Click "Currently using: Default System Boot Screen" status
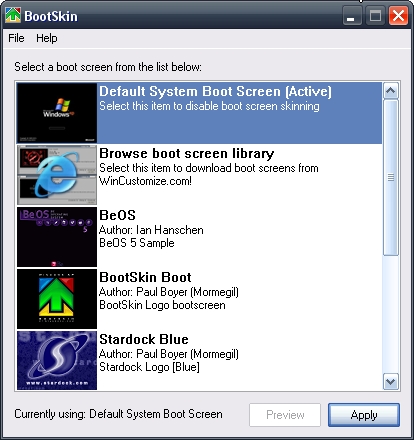414x440 pixels. point(118,414)
